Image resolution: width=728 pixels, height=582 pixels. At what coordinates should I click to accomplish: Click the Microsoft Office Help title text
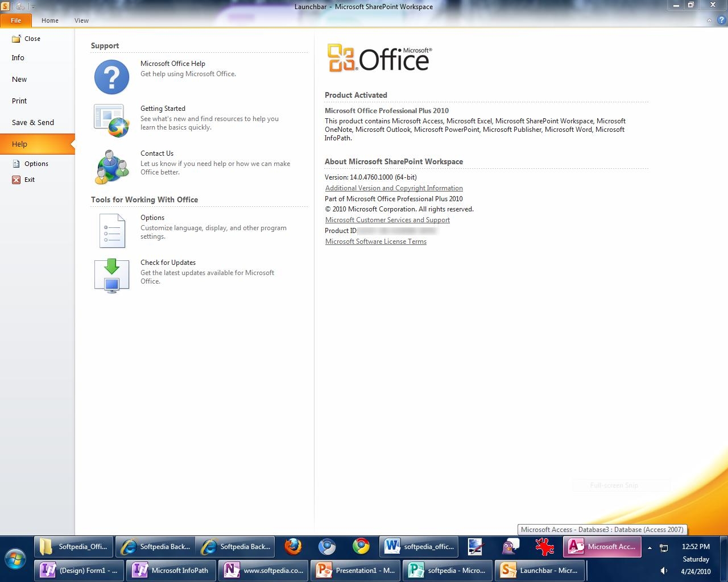coord(173,64)
